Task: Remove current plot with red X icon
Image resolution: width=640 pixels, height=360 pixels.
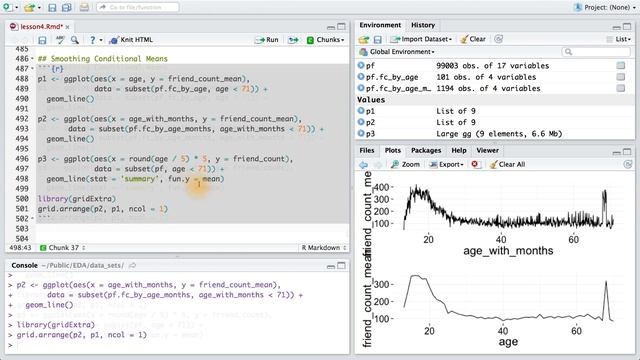Action: (475, 164)
